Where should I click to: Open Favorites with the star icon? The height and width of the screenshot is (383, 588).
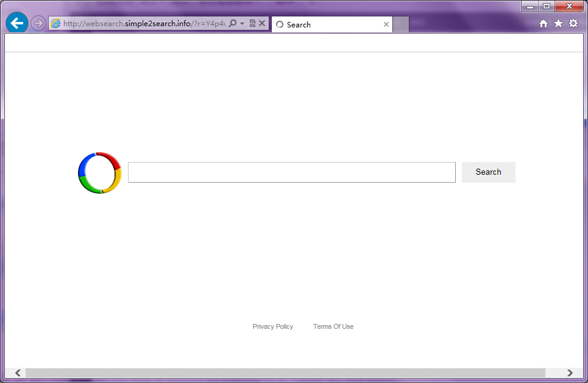pos(558,24)
